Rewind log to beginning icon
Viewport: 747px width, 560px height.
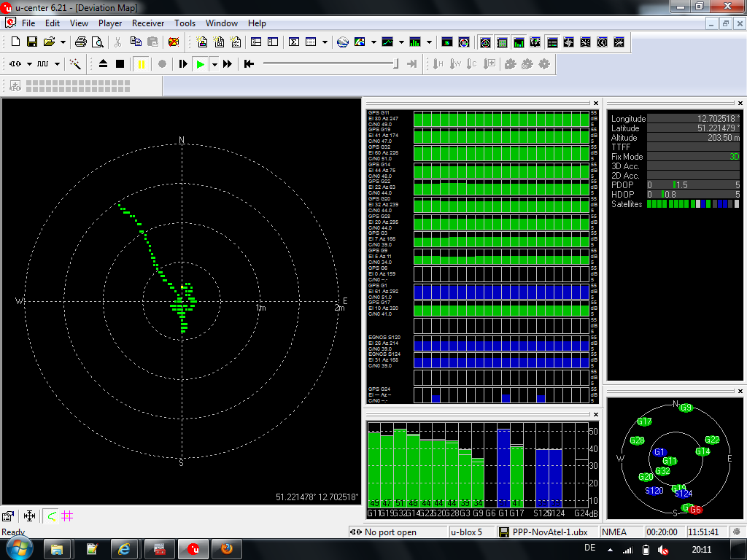pyautogui.click(x=249, y=64)
